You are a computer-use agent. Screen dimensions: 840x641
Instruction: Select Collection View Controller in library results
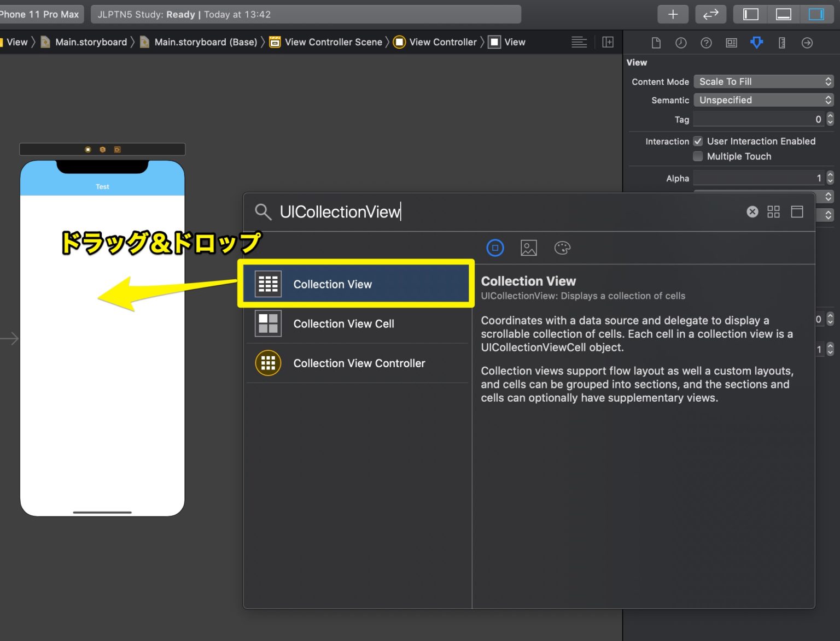(x=359, y=363)
